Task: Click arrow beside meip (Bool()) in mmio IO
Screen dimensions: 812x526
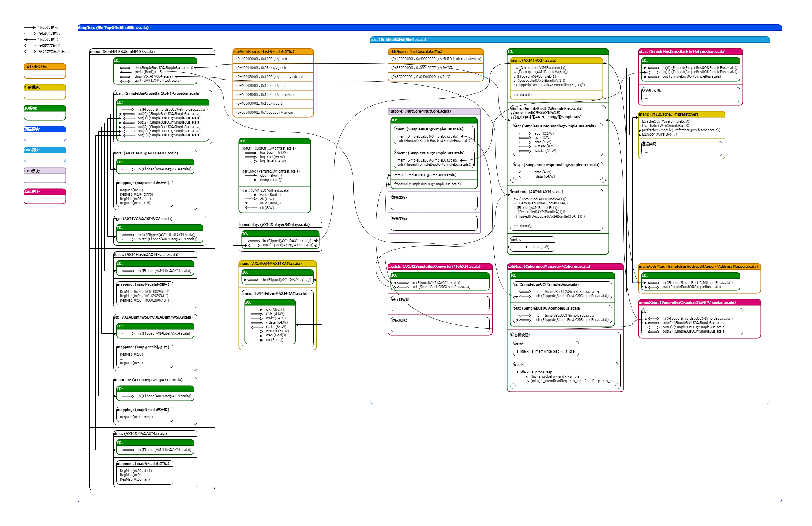Action: point(125,72)
